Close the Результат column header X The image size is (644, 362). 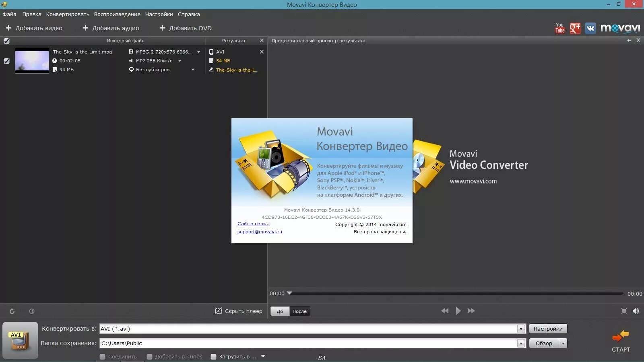click(262, 41)
